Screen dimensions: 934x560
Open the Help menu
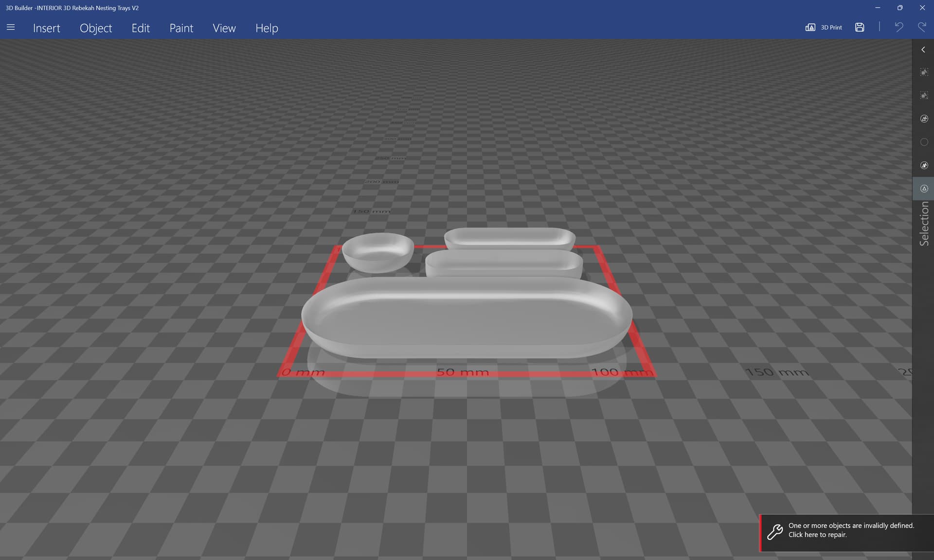coord(267,28)
